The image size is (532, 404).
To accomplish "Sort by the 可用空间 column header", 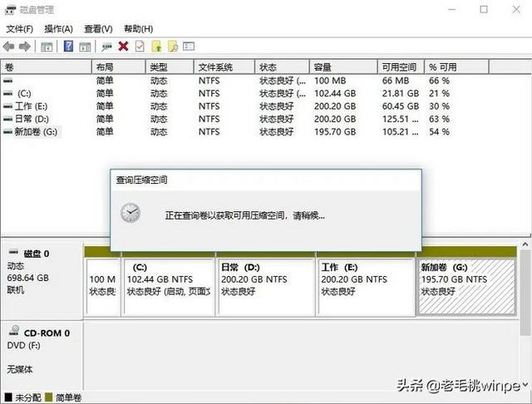I will [x=401, y=67].
